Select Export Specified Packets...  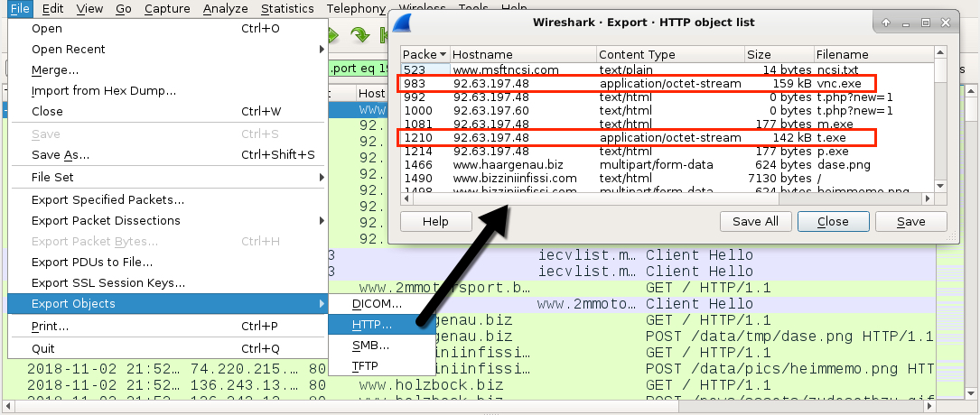tap(167, 199)
